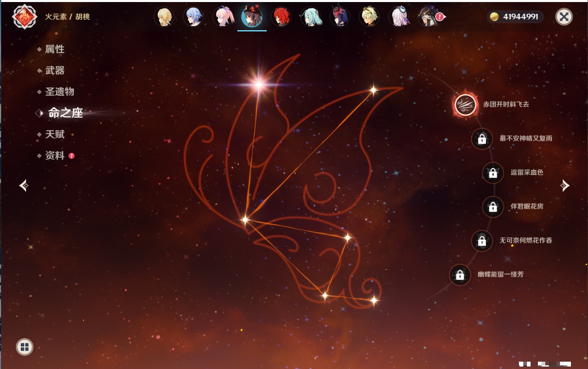Select the pink-haired character portrait
This screenshot has width=588, height=369.
coord(223,17)
